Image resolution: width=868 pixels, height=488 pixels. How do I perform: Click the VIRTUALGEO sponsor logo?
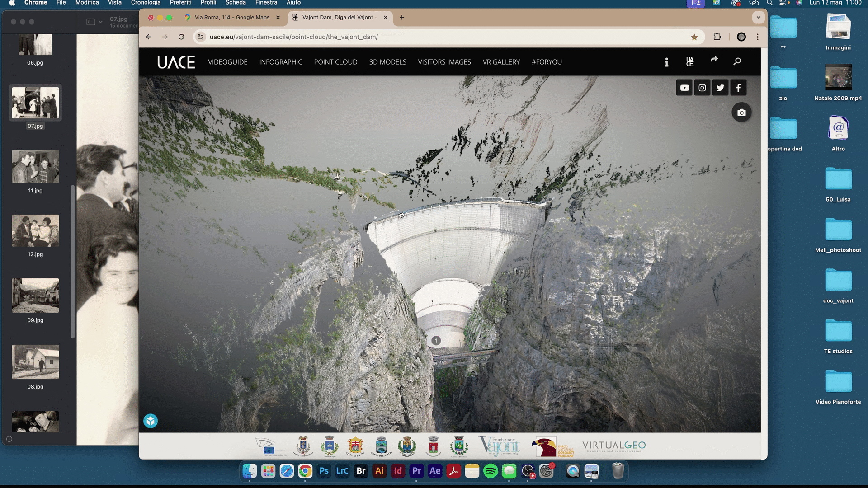pos(613,446)
